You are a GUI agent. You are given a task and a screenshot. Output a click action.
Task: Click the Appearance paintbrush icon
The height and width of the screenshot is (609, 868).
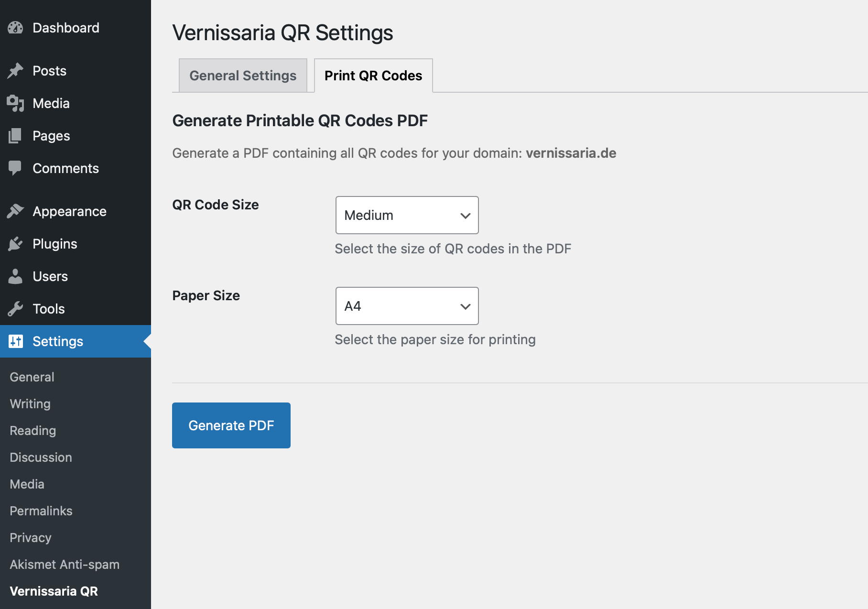tap(15, 211)
